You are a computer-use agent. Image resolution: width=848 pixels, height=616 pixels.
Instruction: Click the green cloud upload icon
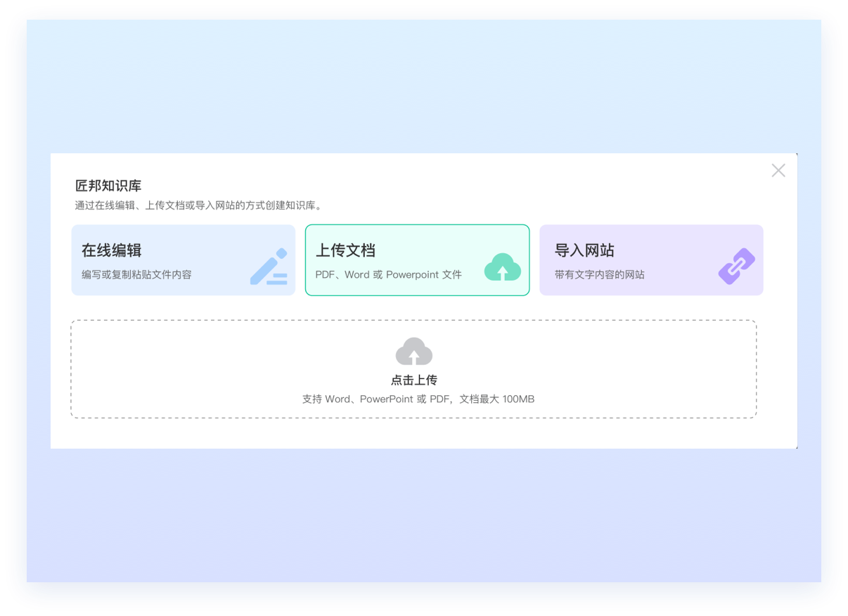(x=502, y=267)
